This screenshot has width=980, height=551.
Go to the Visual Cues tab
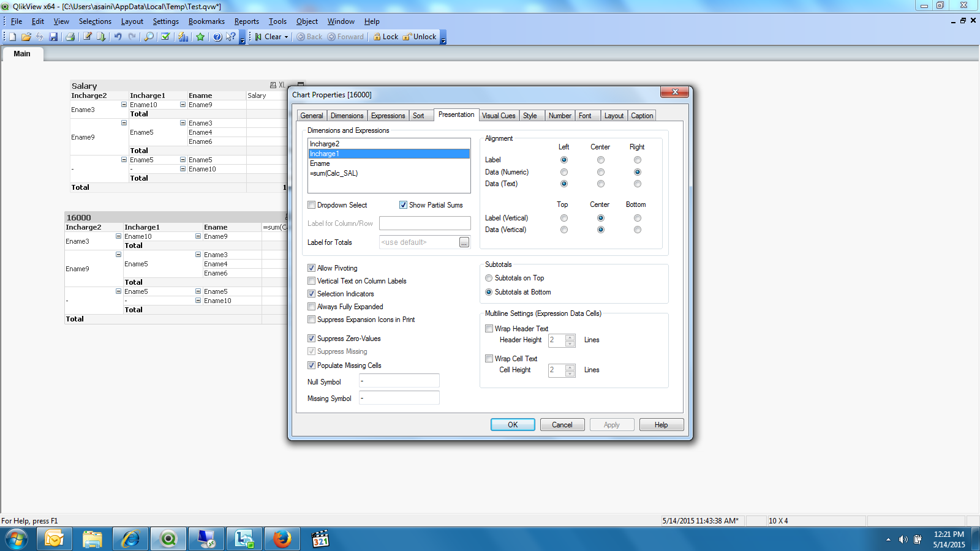[x=499, y=116]
